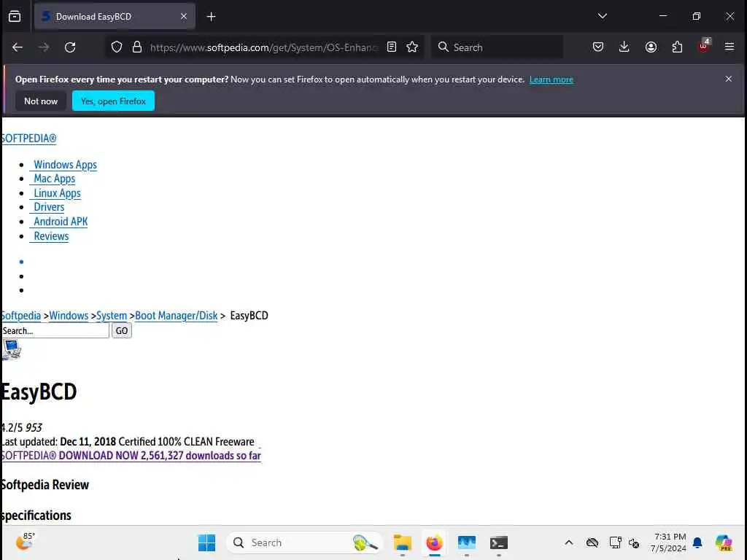Open the Learn more link
The image size is (747, 560).
point(551,79)
